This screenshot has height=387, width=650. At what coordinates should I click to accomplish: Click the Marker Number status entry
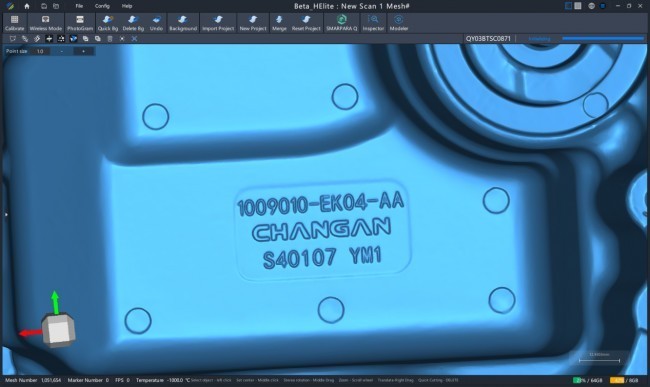point(88,380)
